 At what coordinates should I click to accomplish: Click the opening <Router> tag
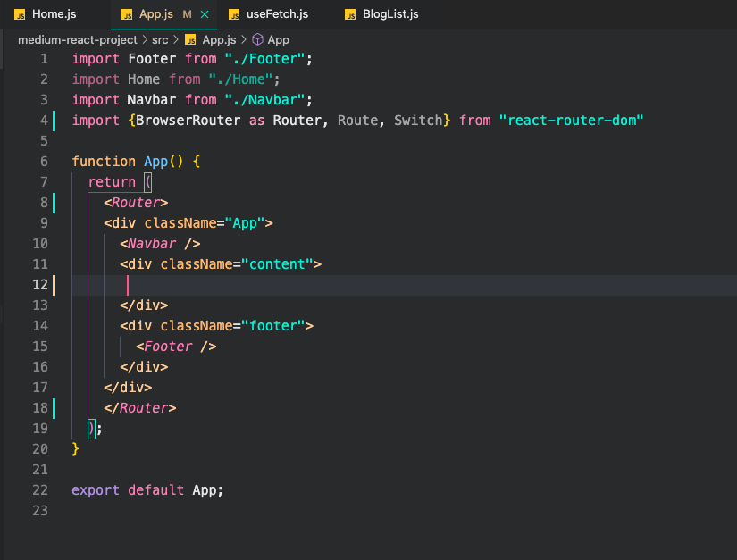[136, 203]
